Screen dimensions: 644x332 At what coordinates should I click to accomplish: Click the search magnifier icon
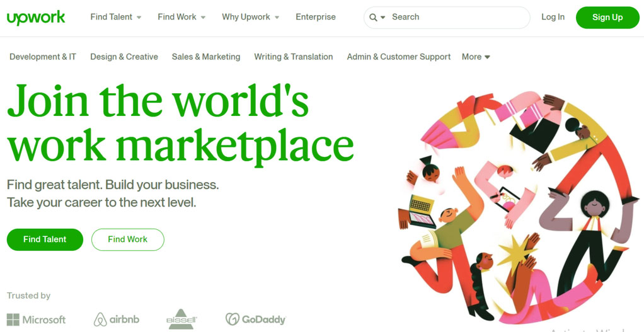coord(373,17)
